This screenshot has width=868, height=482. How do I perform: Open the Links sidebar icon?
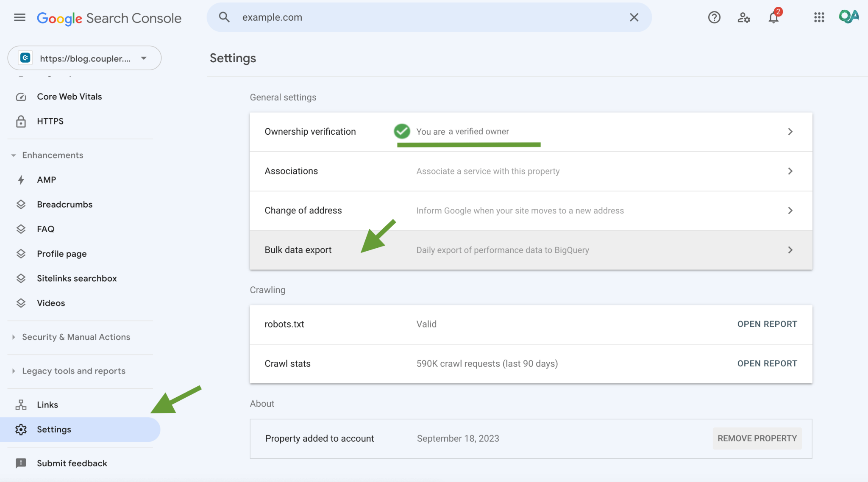20,404
